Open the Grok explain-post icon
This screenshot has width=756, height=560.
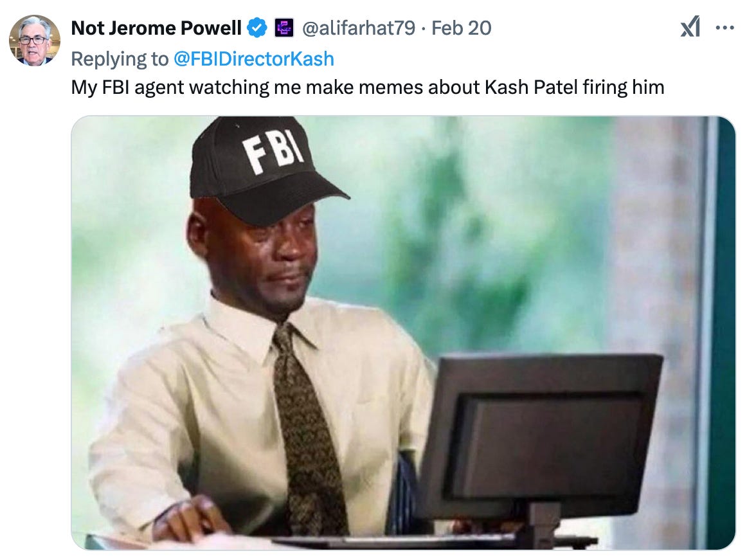coord(690,28)
